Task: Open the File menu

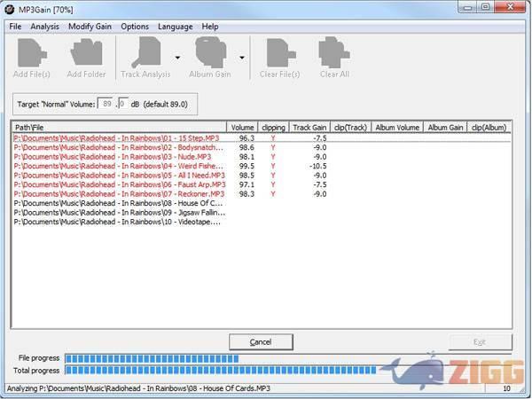Action: coord(14,27)
